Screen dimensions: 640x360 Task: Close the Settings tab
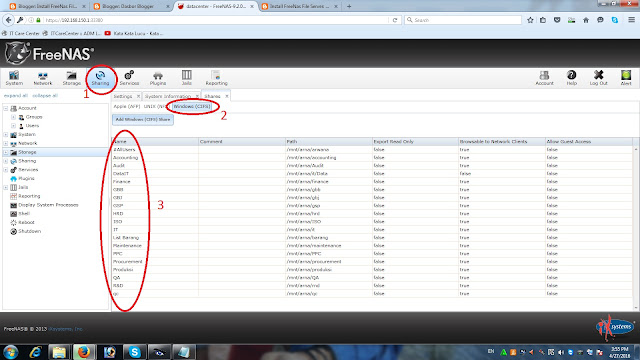coord(138,96)
